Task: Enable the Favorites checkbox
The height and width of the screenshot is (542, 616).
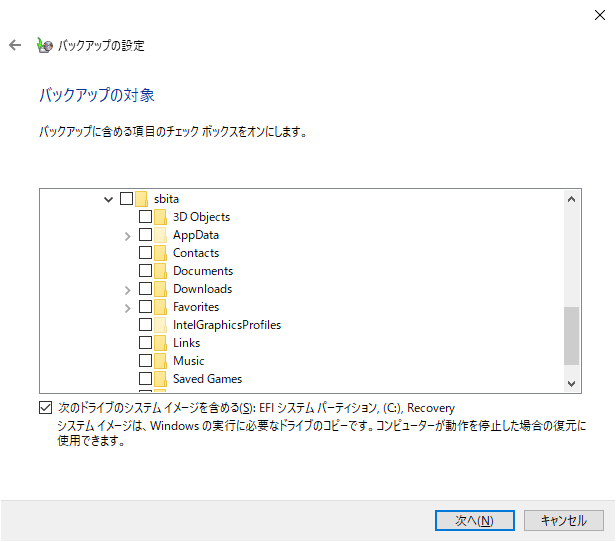Action: [145, 307]
